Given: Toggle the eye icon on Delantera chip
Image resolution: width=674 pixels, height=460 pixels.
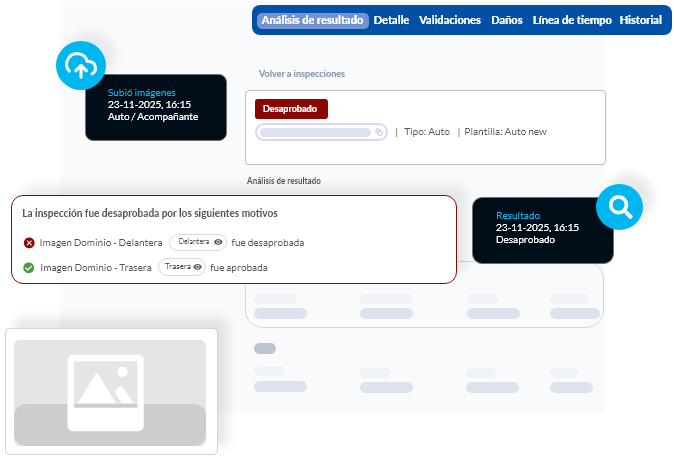Looking at the screenshot, I should (x=218, y=242).
